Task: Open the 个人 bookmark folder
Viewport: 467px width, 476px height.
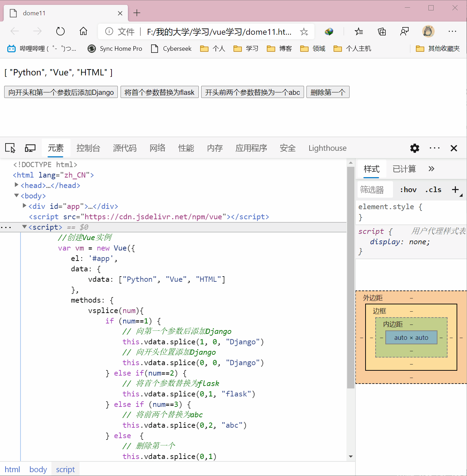Action: pos(213,49)
